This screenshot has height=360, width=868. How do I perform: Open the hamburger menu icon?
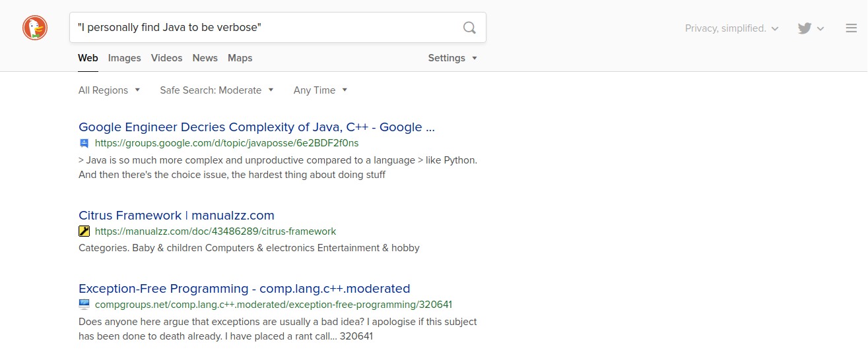[x=851, y=28]
